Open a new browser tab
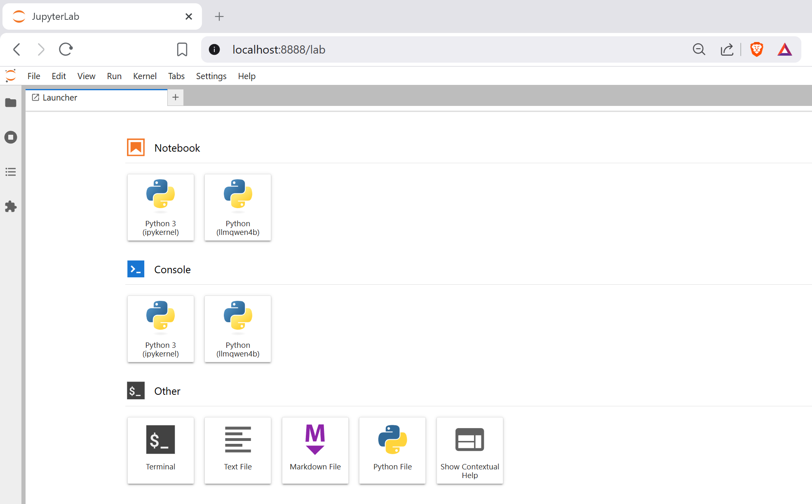Image resolution: width=812 pixels, height=504 pixels. coord(219,16)
